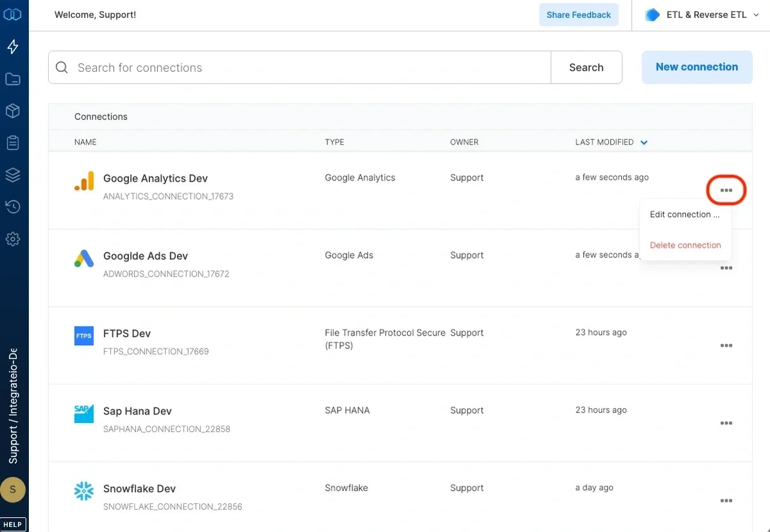
Task: Open the Workspaces package icon
Action: click(13, 110)
